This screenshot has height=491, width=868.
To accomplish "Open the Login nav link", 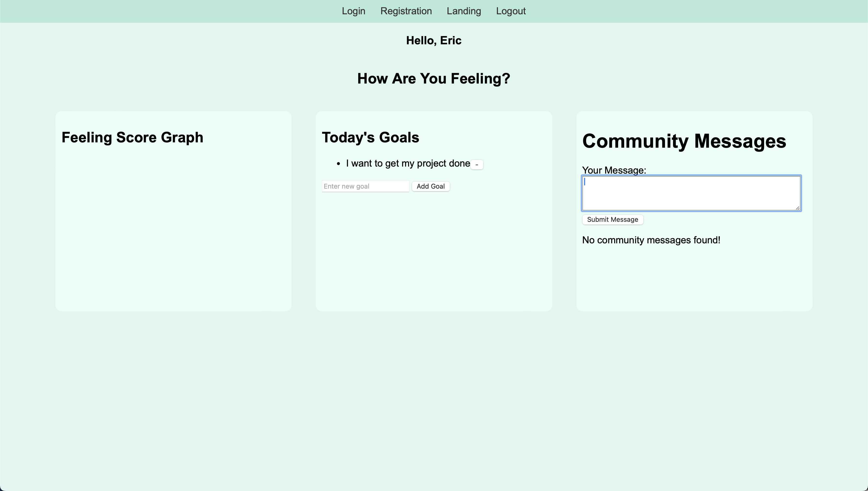I will [x=353, y=11].
